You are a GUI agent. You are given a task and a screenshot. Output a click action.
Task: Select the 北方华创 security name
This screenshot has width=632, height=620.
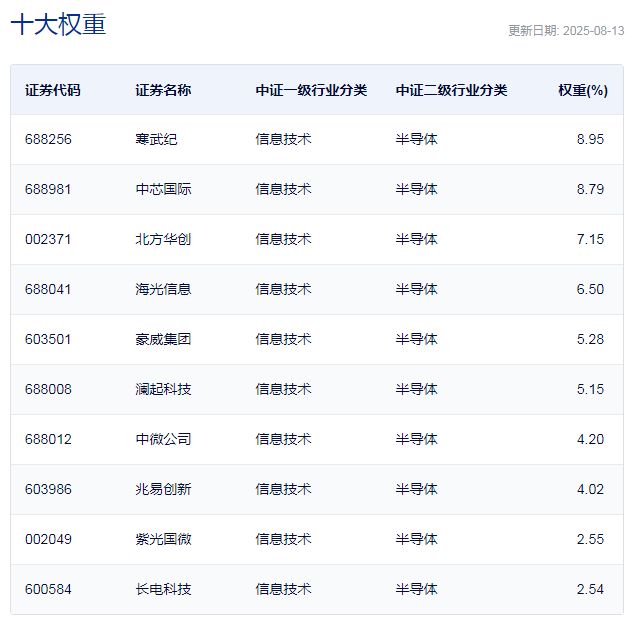click(x=163, y=239)
